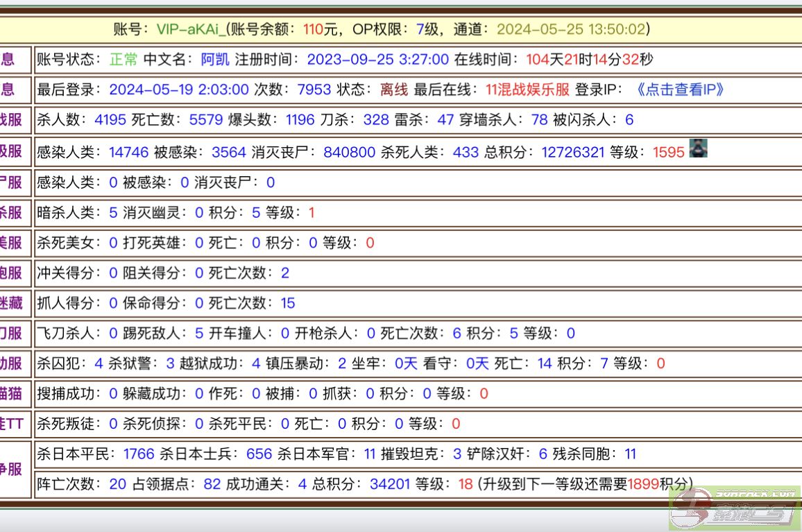Click Chinese name 阿凯

(x=215, y=60)
